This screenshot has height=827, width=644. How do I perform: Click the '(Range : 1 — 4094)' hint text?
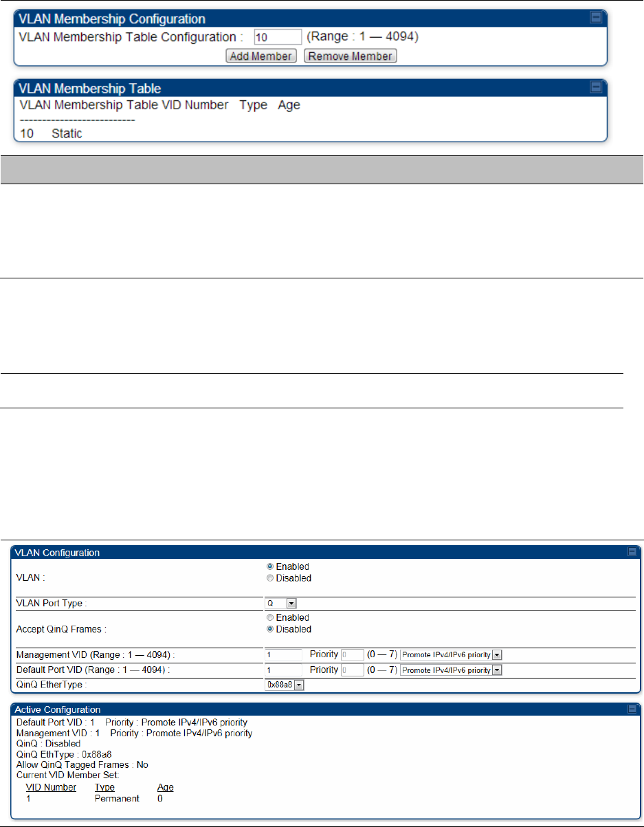click(x=362, y=36)
